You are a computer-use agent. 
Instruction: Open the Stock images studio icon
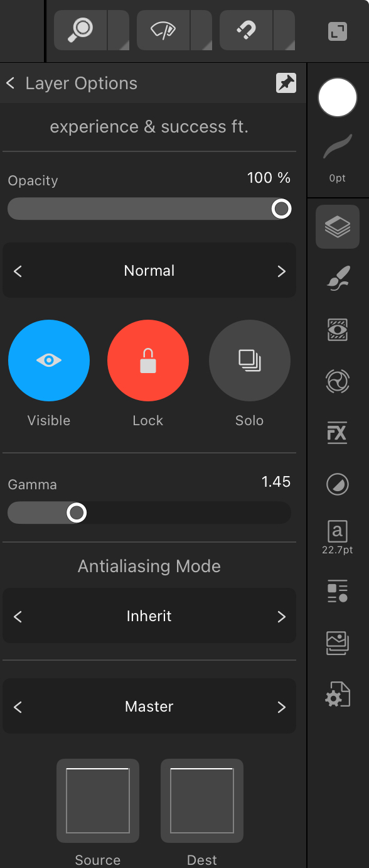click(x=338, y=644)
